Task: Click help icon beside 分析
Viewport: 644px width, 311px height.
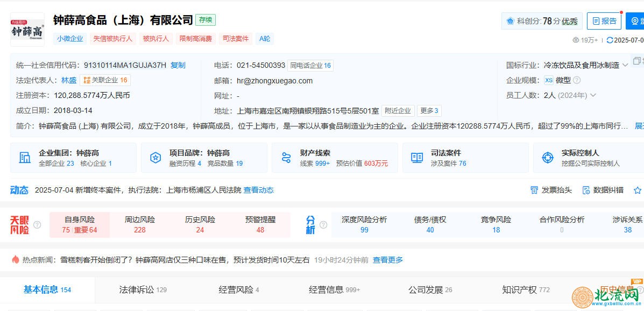Action: coord(323,225)
